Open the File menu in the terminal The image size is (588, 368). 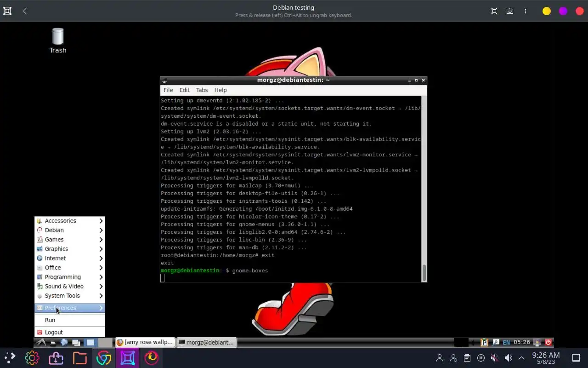click(x=168, y=90)
